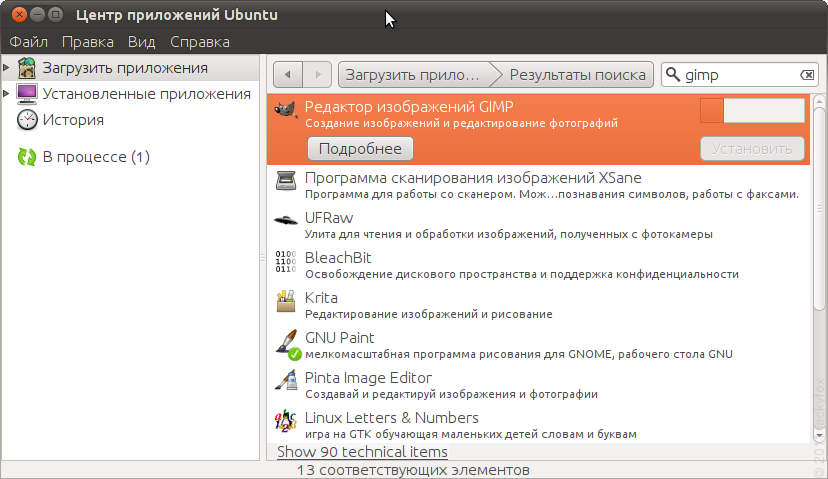828x479 pixels.
Task: Go back with the left arrow button
Action: 288,74
